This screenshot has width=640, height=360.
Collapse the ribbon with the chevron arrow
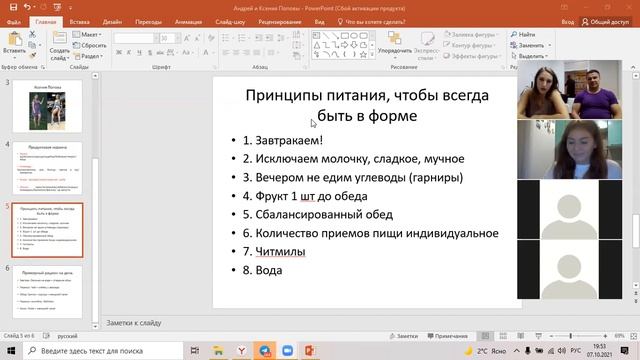[633, 67]
